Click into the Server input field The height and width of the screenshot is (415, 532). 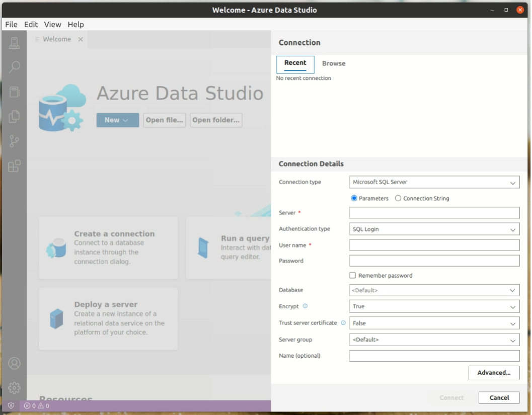(434, 213)
